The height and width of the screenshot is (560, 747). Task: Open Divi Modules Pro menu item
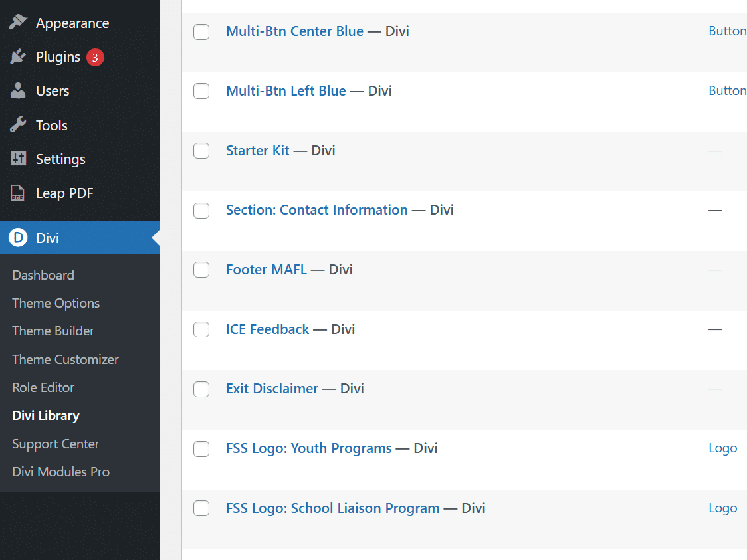61,472
